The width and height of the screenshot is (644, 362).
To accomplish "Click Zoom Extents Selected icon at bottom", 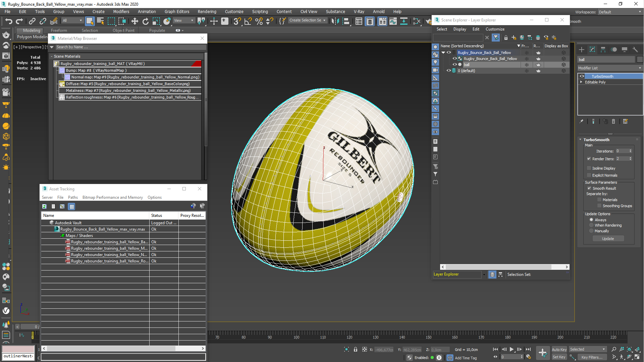I will (x=630, y=350).
